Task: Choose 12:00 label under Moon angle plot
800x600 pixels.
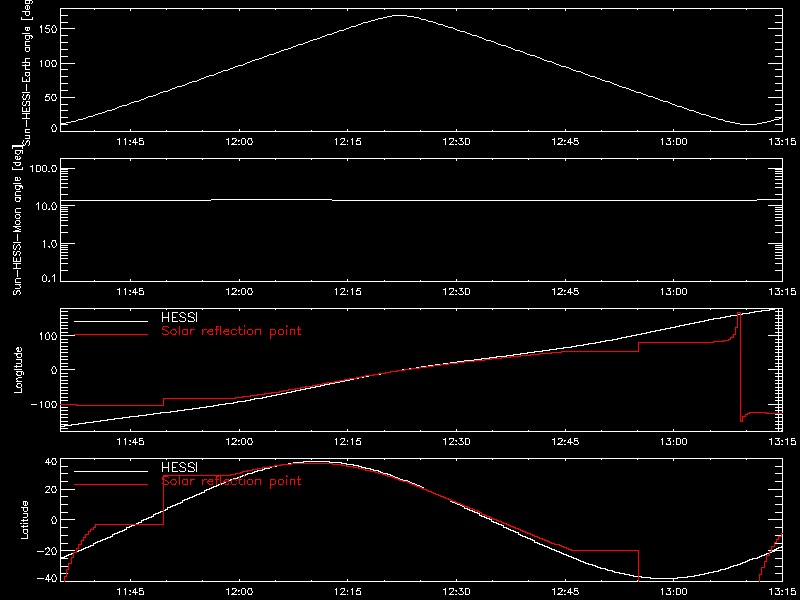Action: [239, 292]
